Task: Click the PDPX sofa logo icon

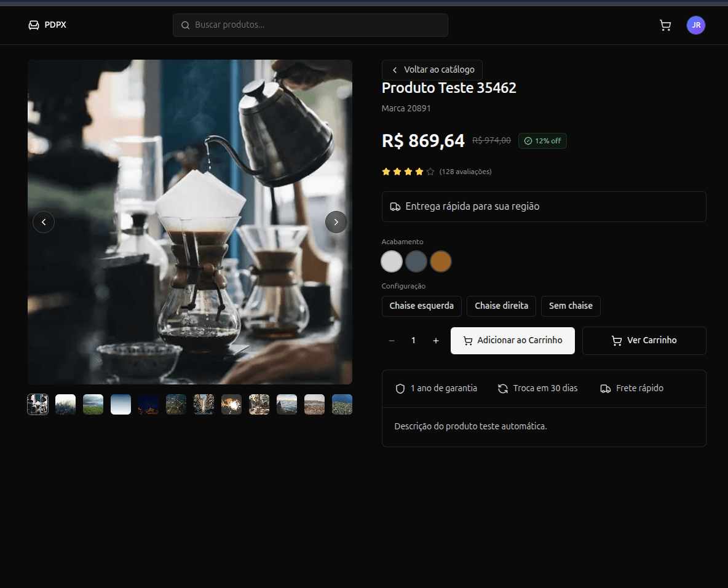Action: point(34,25)
